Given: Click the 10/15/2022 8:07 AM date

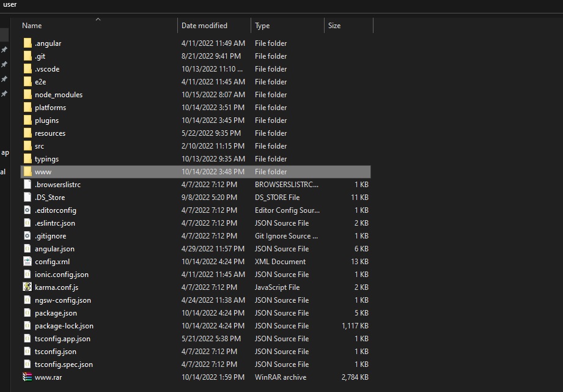Looking at the screenshot, I should tap(213, 95).
